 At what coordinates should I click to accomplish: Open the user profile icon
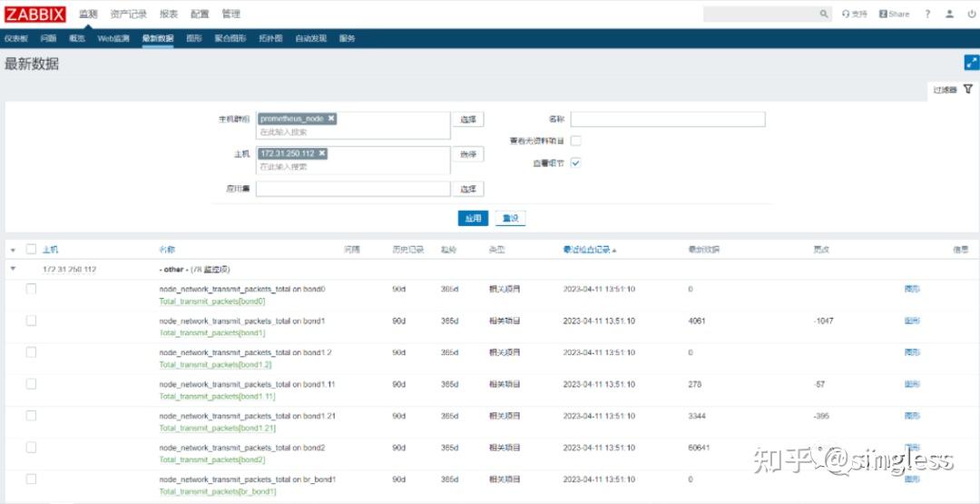pos(950,14)
